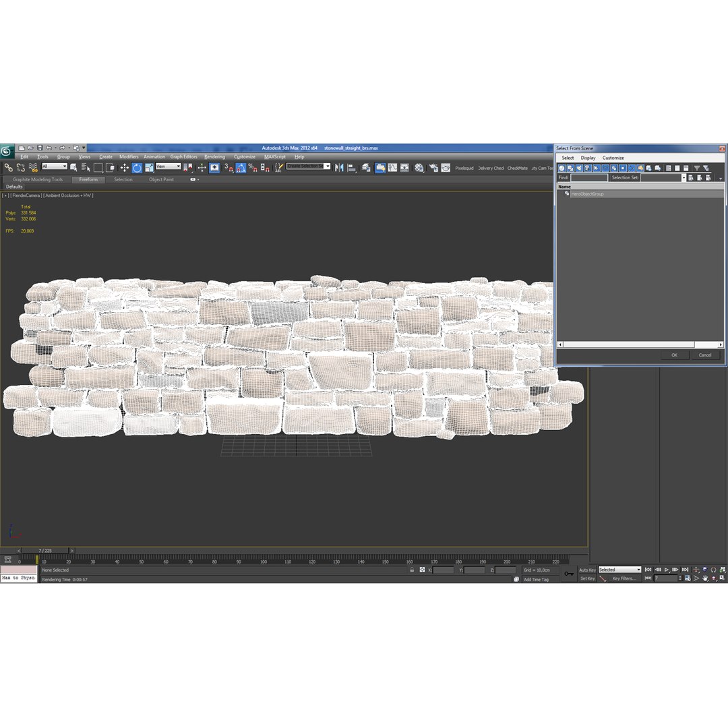
Task: Select the Select and Link tool
Action: tap(8, 168)
